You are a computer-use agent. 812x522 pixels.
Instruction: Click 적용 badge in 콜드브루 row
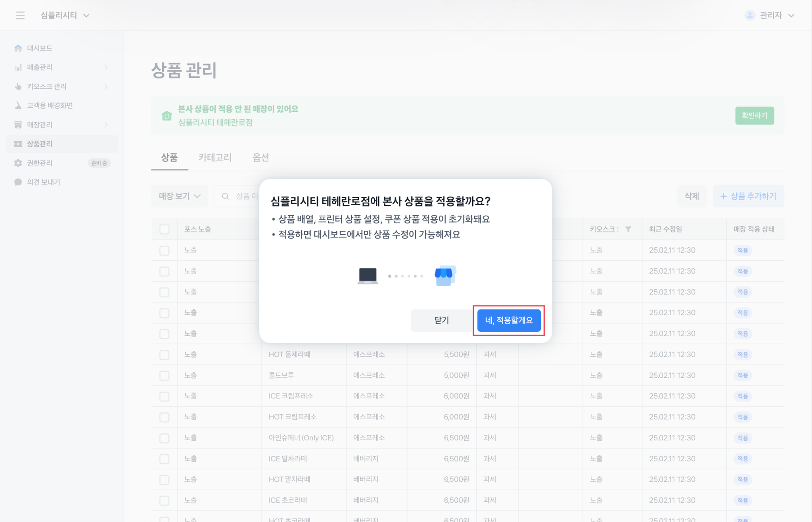[x=743, y=375]
